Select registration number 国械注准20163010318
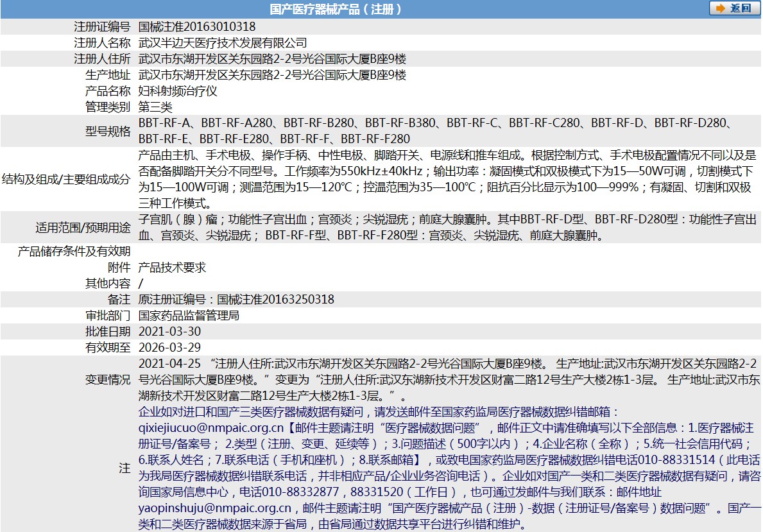This screenshot has height=532, width=763. click(197, 27)
